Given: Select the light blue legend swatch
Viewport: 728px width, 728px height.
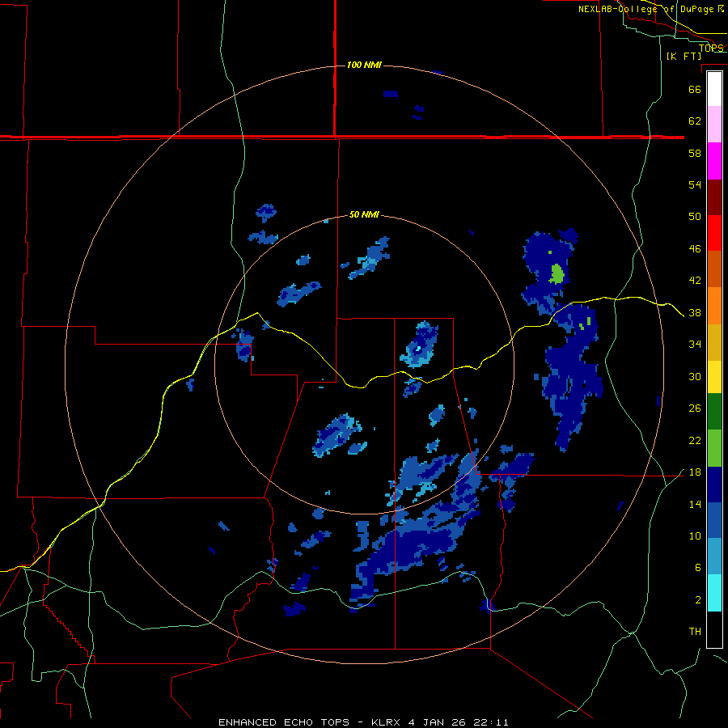Looking at the screenshot, I should (x=714, y=557).
